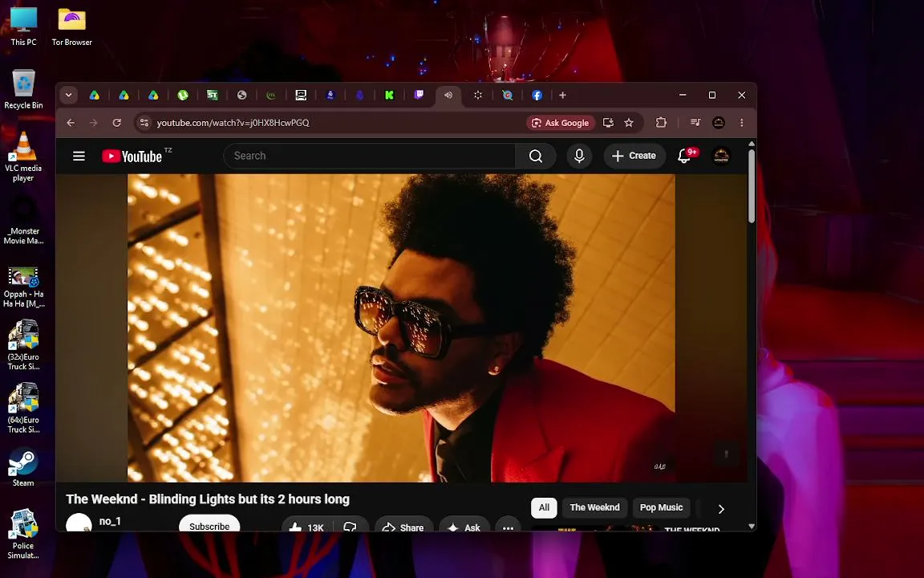Click the magnifier search button
The height and width of the screenshot is (578, 924).
pyautogui.click(x=535, y=156)
